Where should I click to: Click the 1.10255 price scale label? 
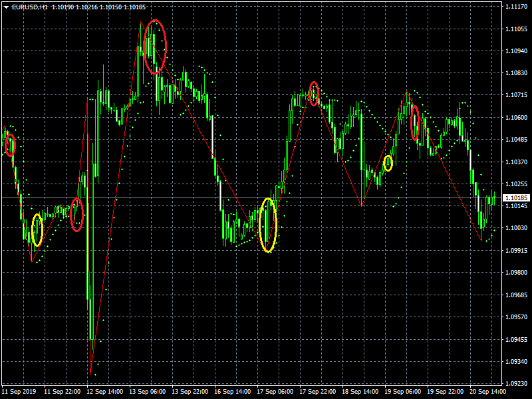[517, 184]
